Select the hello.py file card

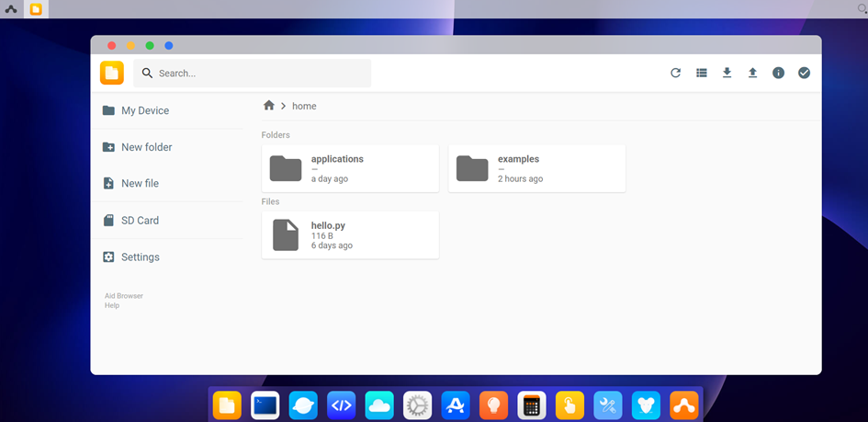click(350, 234)
